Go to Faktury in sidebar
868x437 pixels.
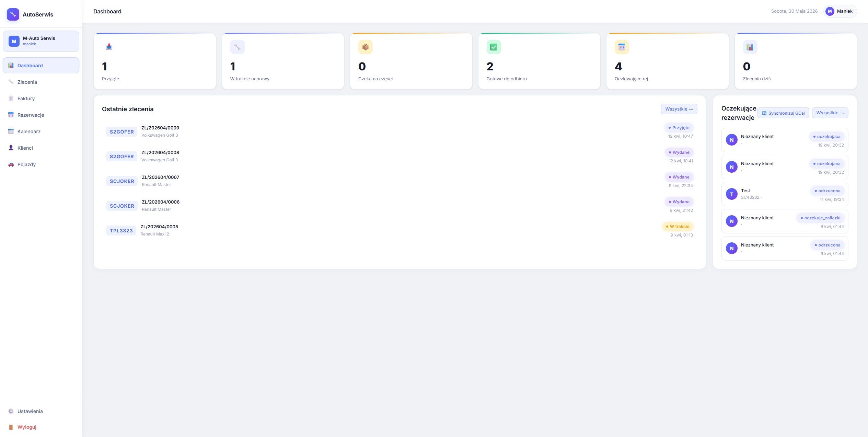pyautogui.click(x=41, y=99)
